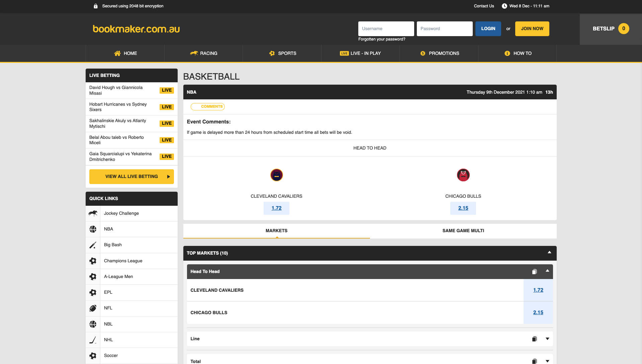The image size is (642, 364).
Task: Click LIVE badge for Hobart Hurricanes match
Action: [x=167, y=107]
